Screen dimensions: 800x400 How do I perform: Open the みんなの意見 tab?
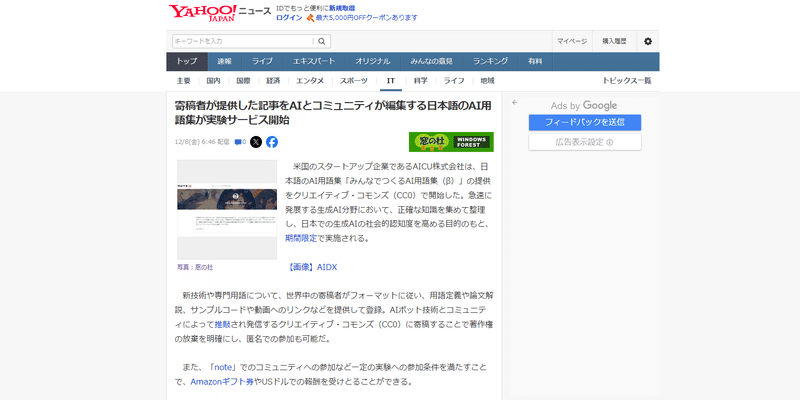431,61
